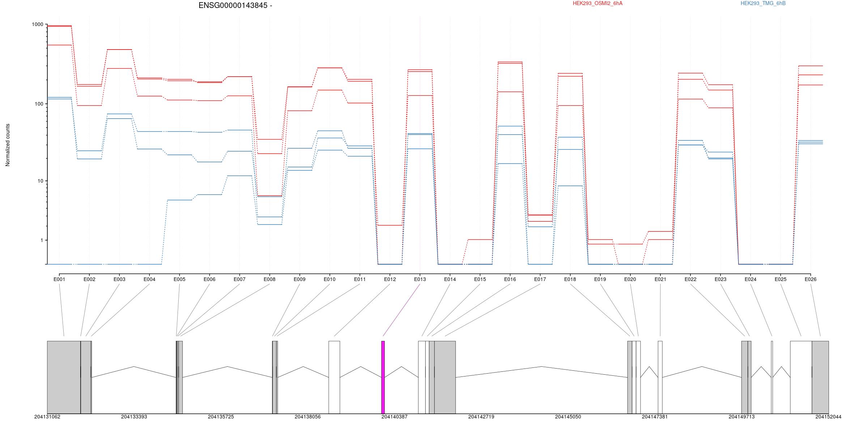Click the 10 y-axis tick label
Viewport: 868px width, 434px height.
(40, 181)
